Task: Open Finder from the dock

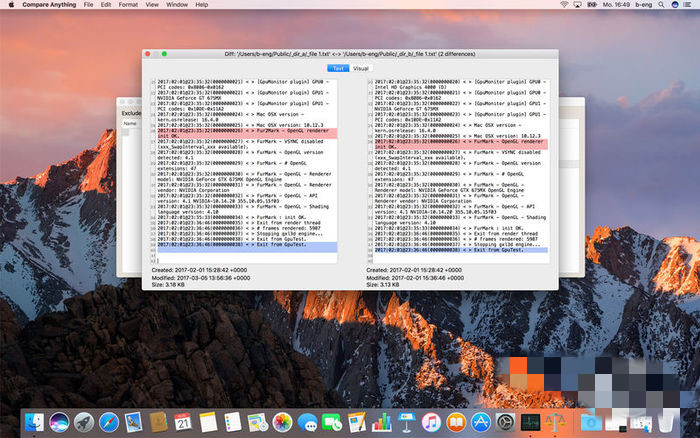Action: pos(35,423)
